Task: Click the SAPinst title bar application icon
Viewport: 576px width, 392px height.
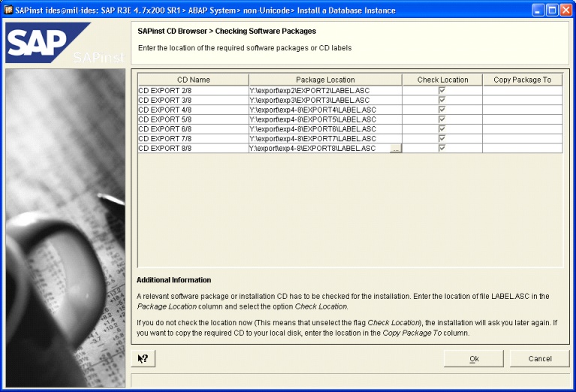Action: click(8, 9)
